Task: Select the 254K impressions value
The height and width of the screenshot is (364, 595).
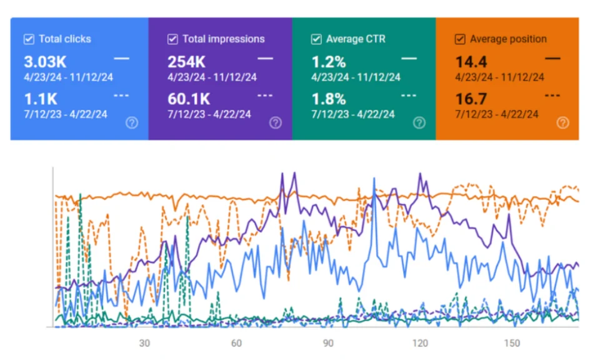Action: tap(186, 62)
